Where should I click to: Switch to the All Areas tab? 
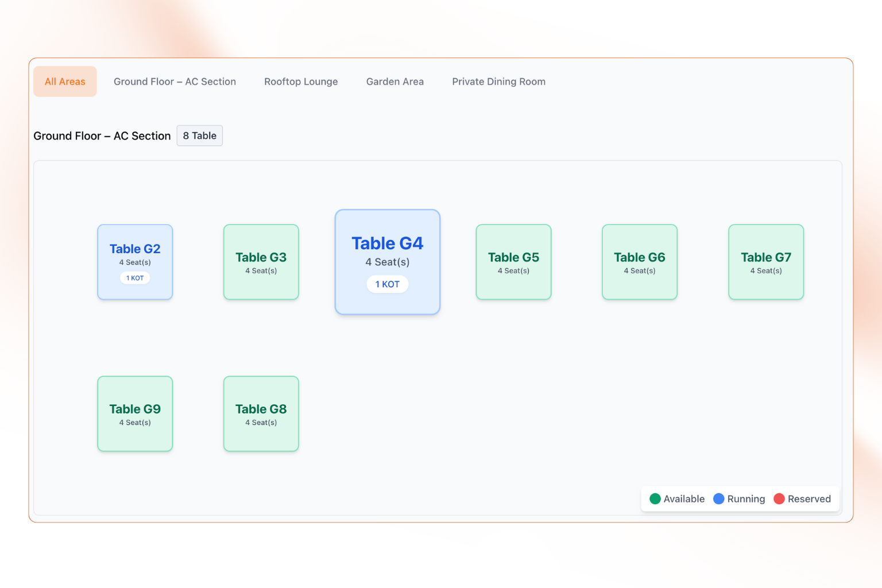coord(64,81)
